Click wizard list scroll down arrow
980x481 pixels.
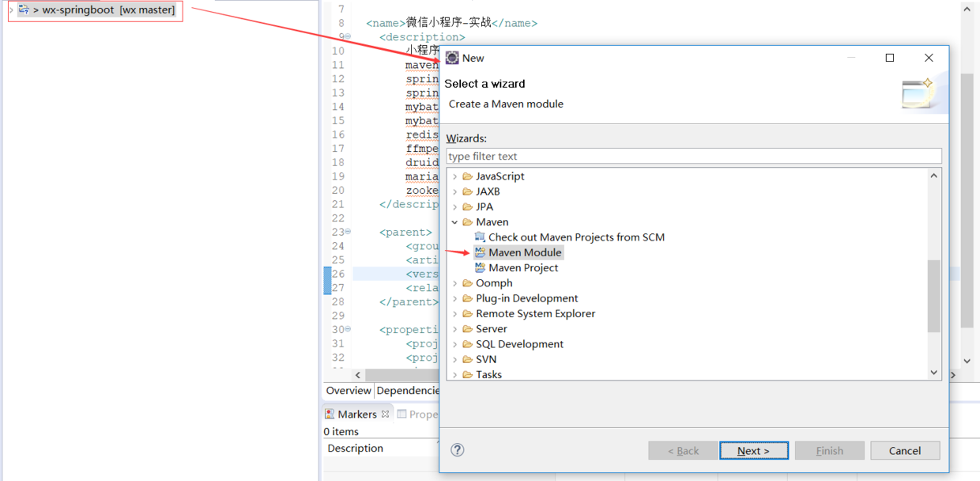pos(934,373)
